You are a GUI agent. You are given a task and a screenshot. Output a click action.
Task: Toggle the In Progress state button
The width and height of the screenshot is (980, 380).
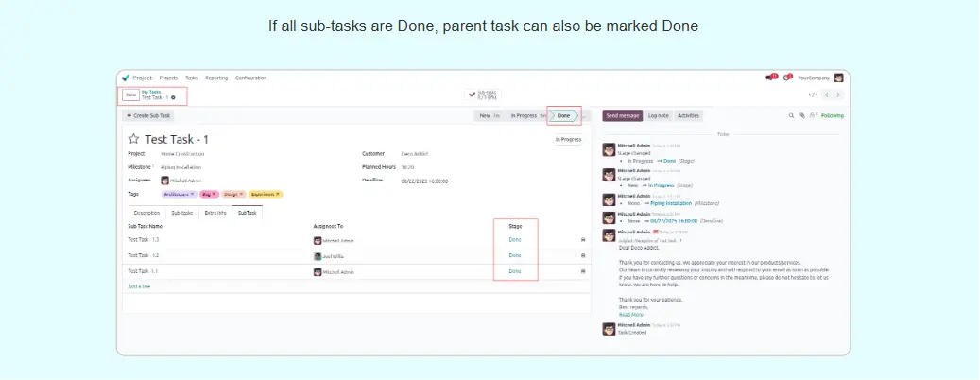pos(567,139)
